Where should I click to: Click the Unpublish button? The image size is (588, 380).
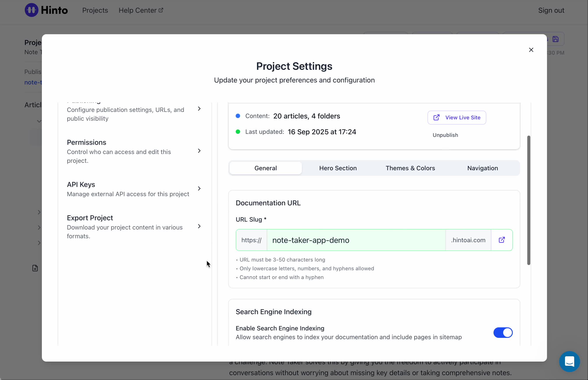tap(445, 135)
